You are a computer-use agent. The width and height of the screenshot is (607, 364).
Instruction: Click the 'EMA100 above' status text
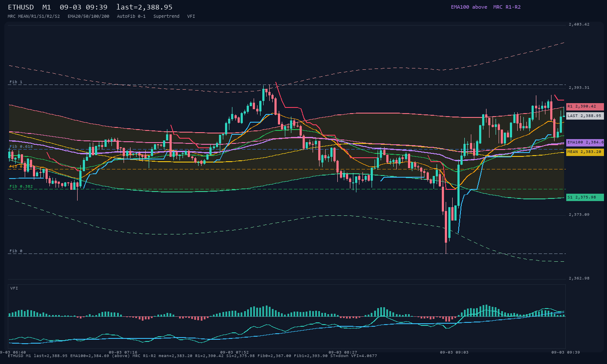pyautogui.click(x=469, y=7)
